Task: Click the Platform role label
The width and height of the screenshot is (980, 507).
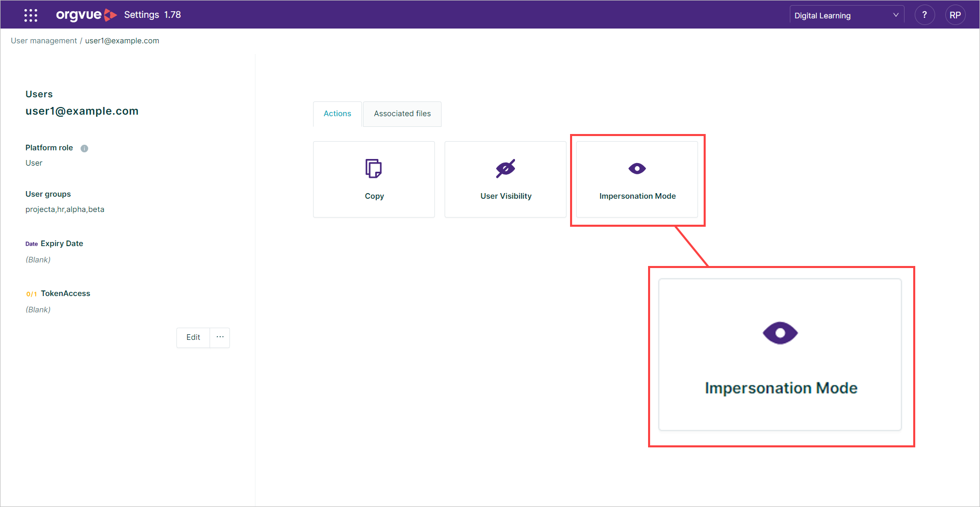Action: (x=49, y=148)
